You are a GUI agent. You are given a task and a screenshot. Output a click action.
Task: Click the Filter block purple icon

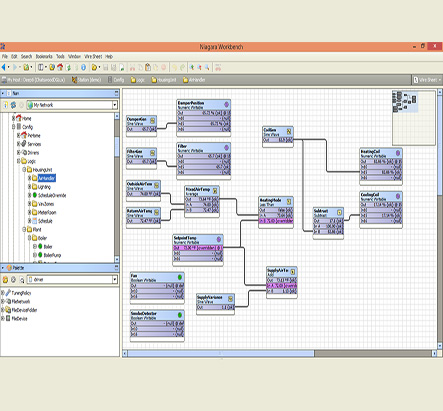(x=226, y=147)
